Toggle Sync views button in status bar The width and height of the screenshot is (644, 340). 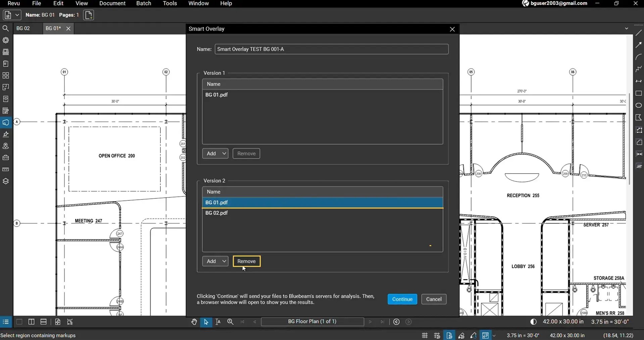485,335
